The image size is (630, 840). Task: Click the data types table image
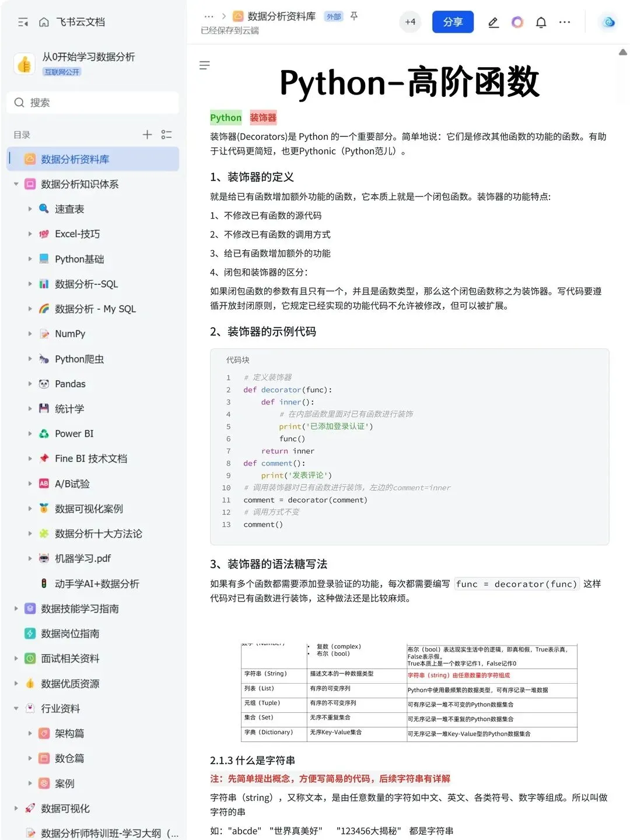click(409, 692)
